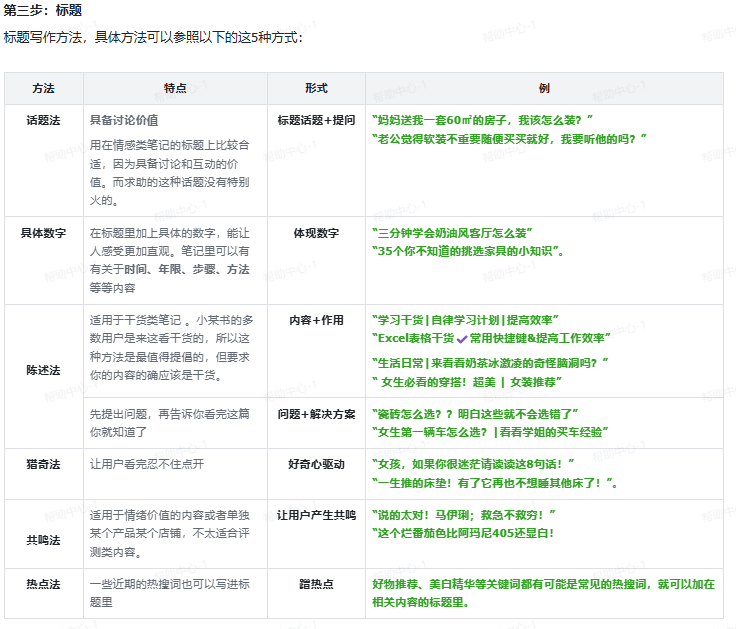
Task: Click the 方法 column header
Action: pos(44,88)
